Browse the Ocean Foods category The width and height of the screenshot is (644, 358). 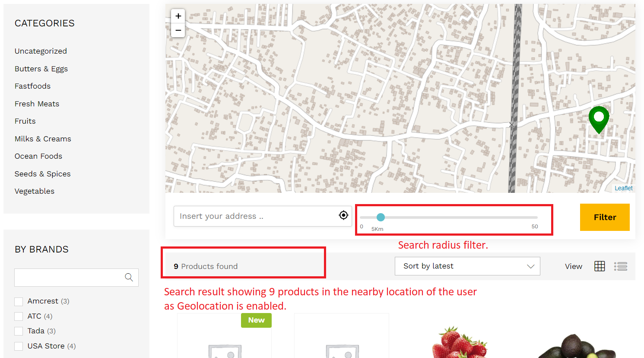(x=38, y=156)
